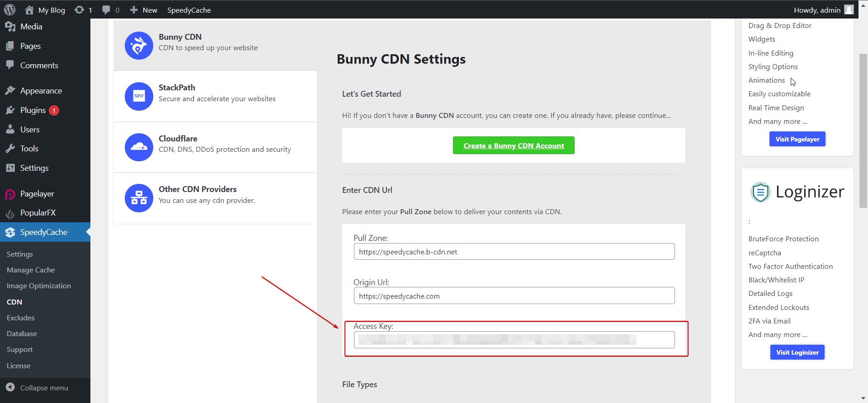
Task: Click the 'Black/Whitelist IP' text
Action: [776, 280]
